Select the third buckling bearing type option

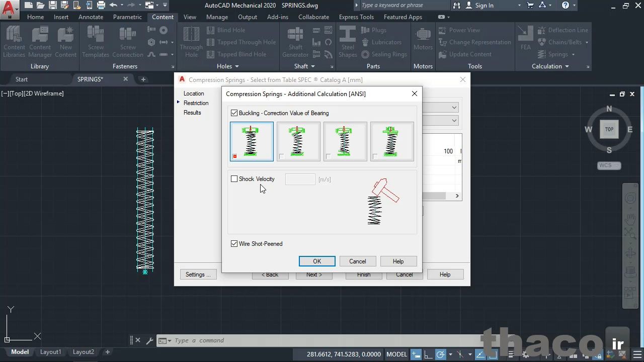(x=345, y=141)
